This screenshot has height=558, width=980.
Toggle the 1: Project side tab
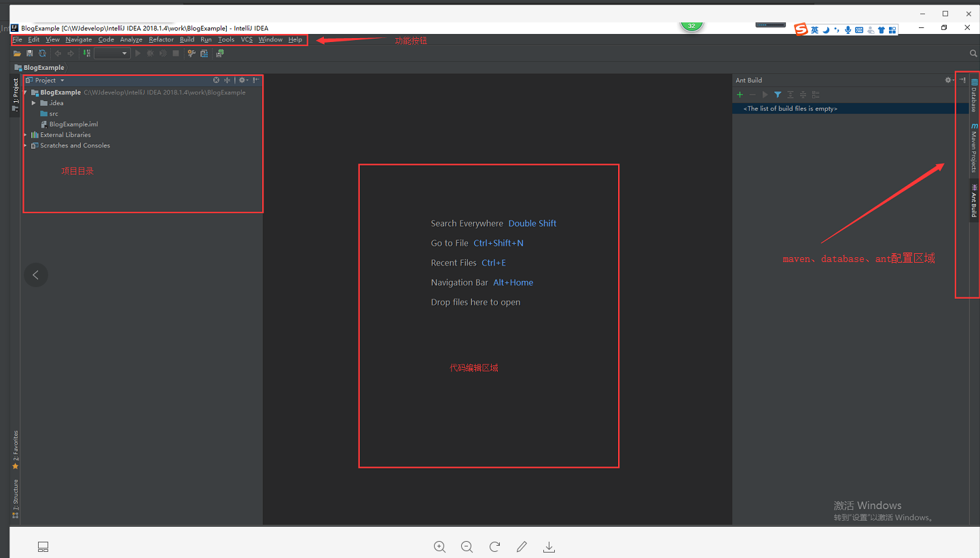tap(15, 96)
